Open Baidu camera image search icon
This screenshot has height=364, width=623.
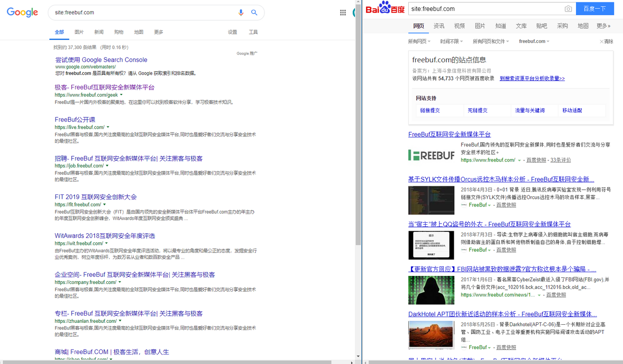click(x=568, y=9)
